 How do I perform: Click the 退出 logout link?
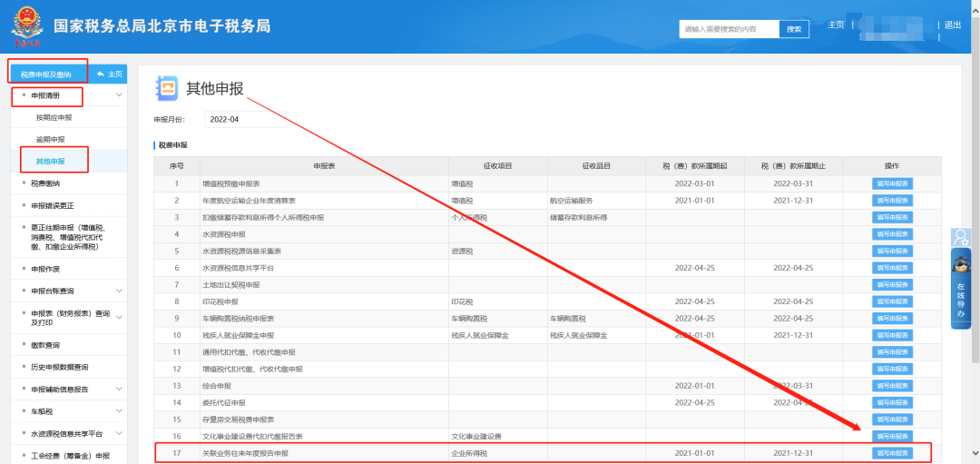953,25
